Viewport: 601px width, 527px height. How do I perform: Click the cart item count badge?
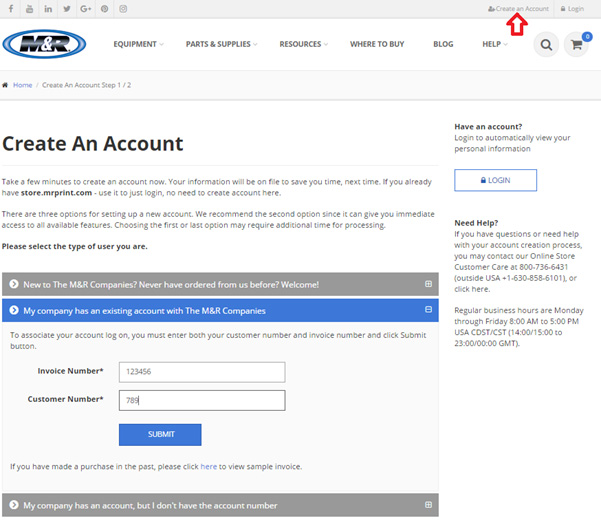coord(587,36)
